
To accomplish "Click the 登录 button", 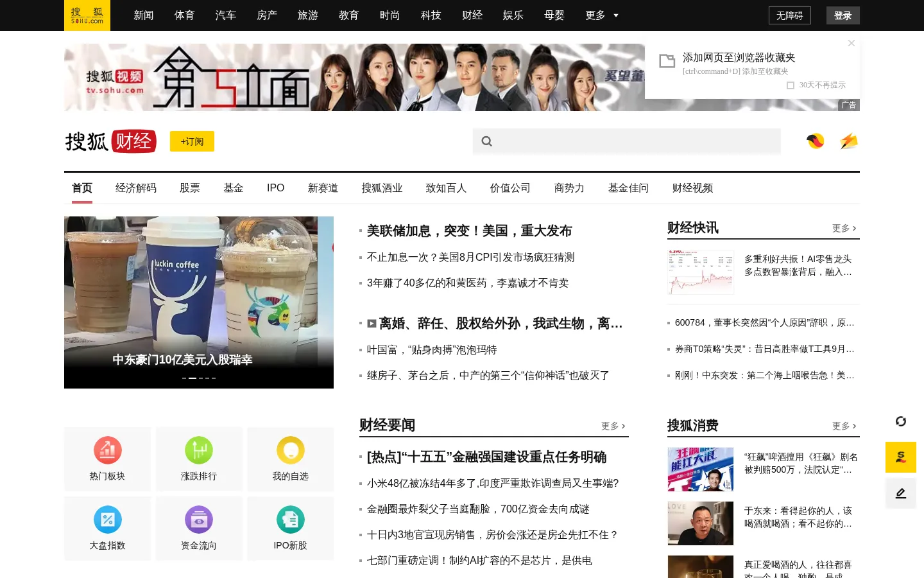I will pos(843,15).
